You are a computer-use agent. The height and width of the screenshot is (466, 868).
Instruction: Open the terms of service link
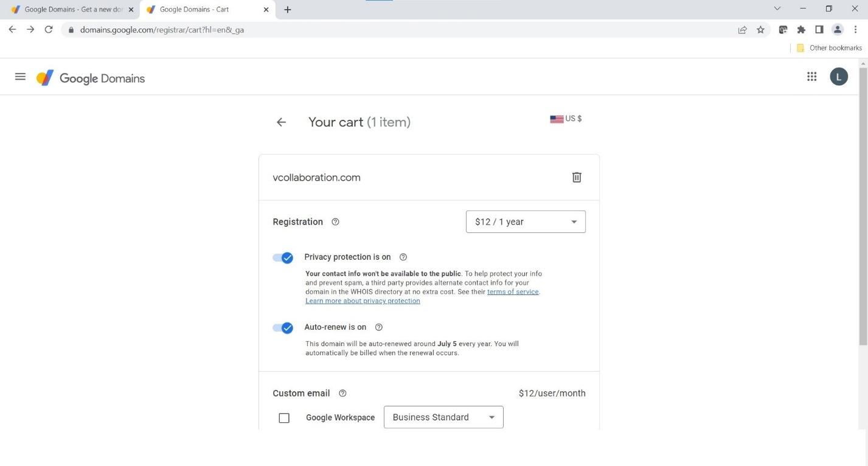coord(513,292)
